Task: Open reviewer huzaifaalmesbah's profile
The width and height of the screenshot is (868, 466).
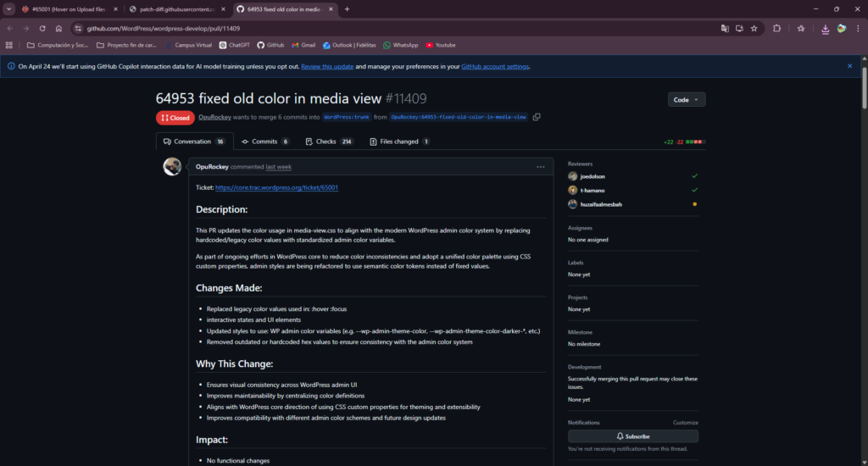Action: 601,204
